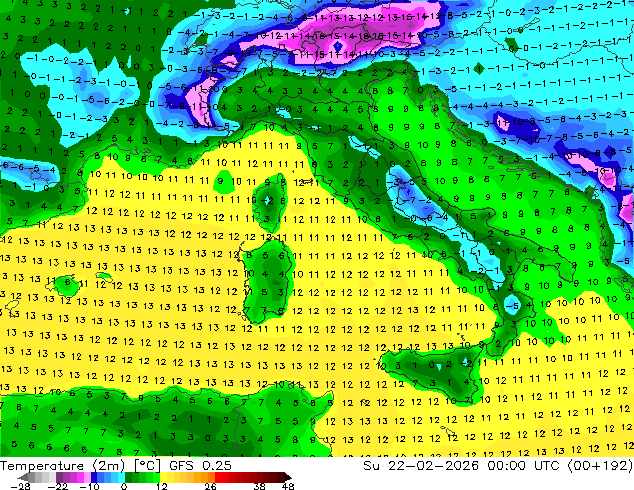
Task: Click the gray segment of the color scale
Action: (42, 477)
